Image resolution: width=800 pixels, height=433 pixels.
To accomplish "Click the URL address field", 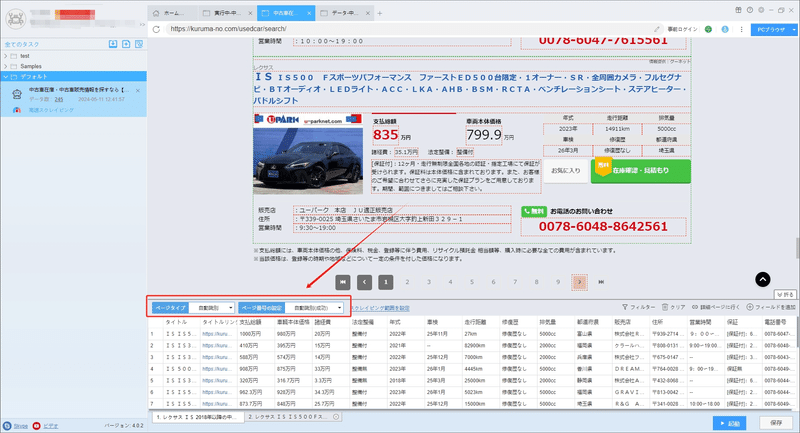I will [x=408, y=29].
